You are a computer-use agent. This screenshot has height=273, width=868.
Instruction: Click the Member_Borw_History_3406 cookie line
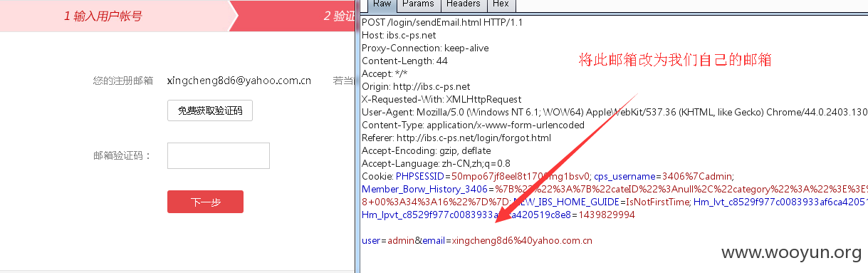[614, 189]
